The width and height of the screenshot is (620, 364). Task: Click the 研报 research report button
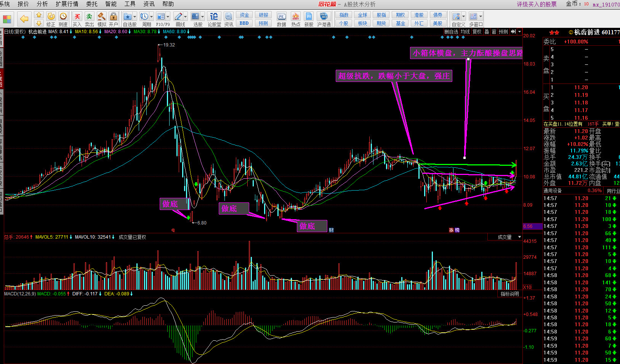tap(263, 15)
